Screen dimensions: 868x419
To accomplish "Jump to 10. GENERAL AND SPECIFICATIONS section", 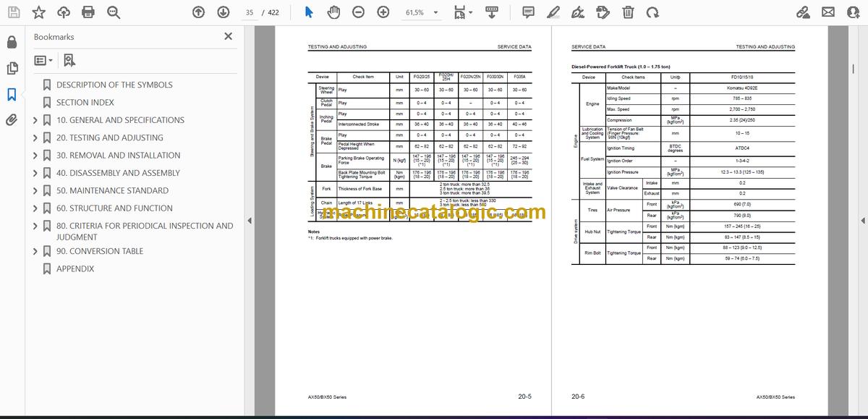I will point(120,120).
